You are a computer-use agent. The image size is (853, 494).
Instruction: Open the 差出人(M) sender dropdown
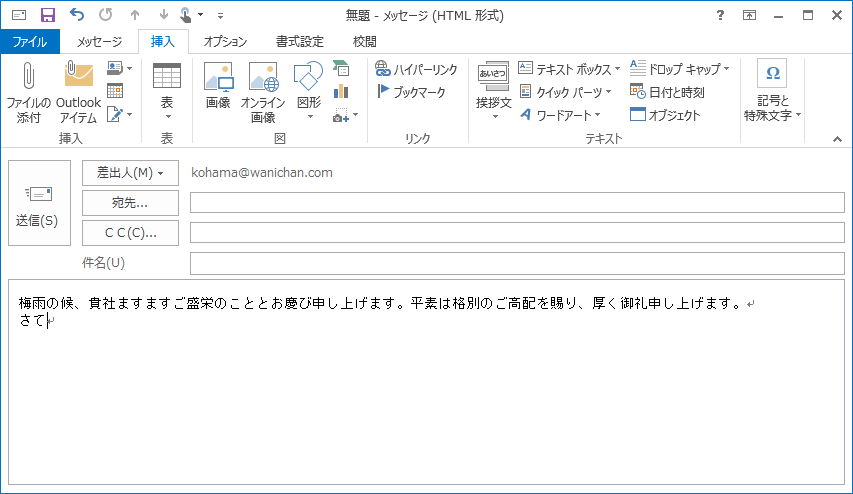click(x=130, y=173)
